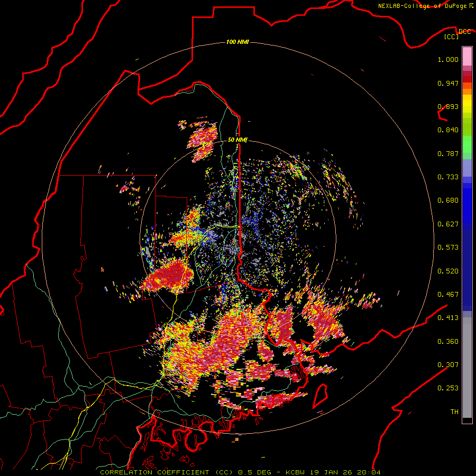
Task: Select the 0.467 scale value
Action: (448, 295)
